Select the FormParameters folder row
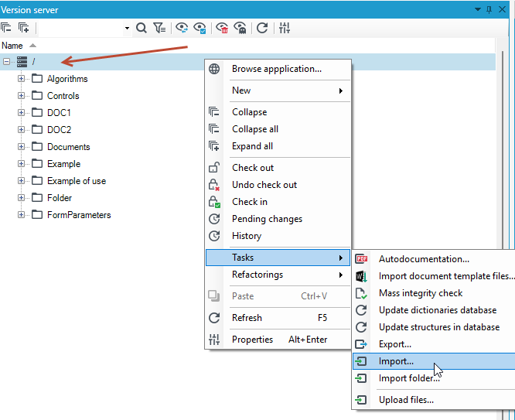 click(79, 215)
